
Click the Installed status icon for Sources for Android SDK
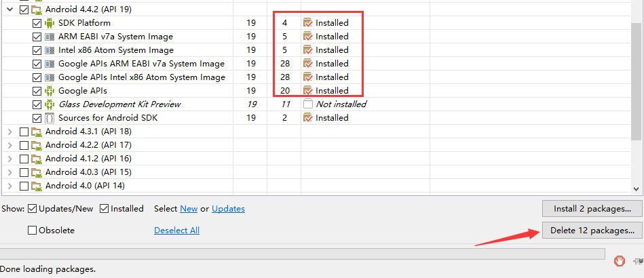(307, 118)
